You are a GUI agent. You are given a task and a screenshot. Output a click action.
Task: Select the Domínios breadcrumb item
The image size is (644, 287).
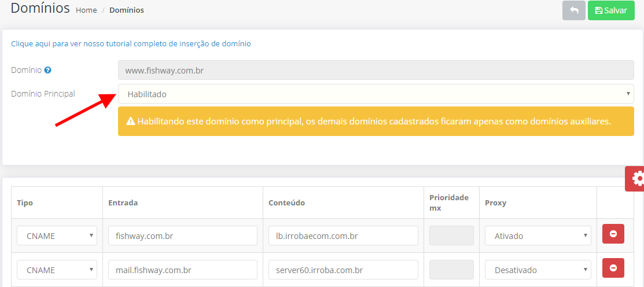coord(127,10)
